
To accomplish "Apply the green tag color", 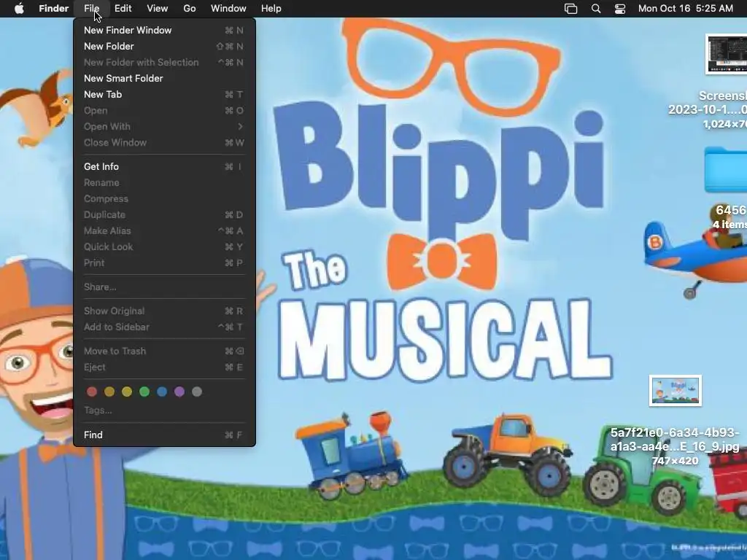I will click(144, 392).
